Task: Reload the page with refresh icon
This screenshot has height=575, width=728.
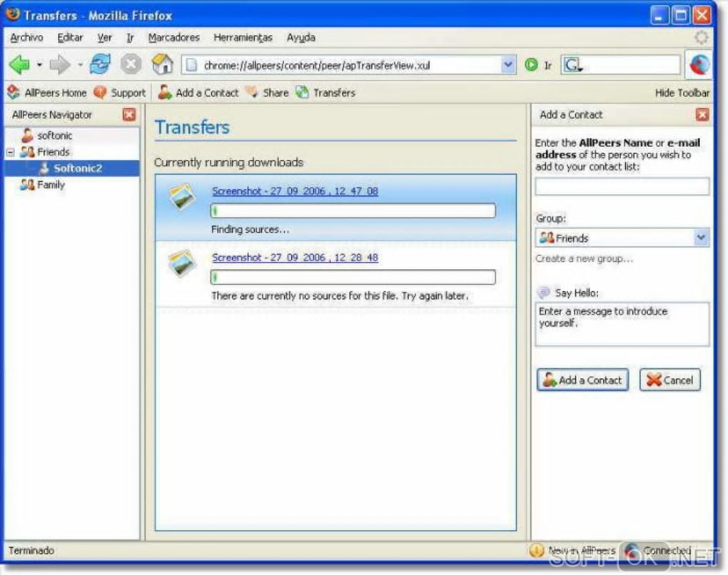Action: 101,64
